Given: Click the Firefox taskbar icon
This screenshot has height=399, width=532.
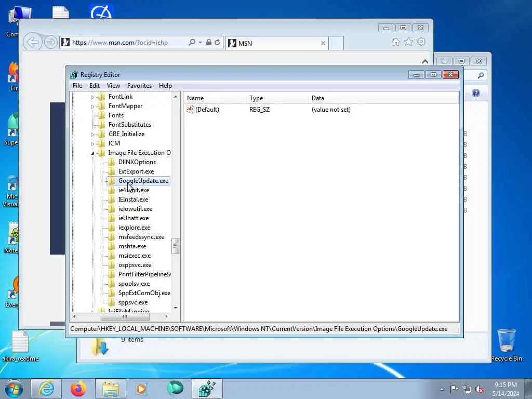Looking at the screenshot, I should tap(78, 389).
